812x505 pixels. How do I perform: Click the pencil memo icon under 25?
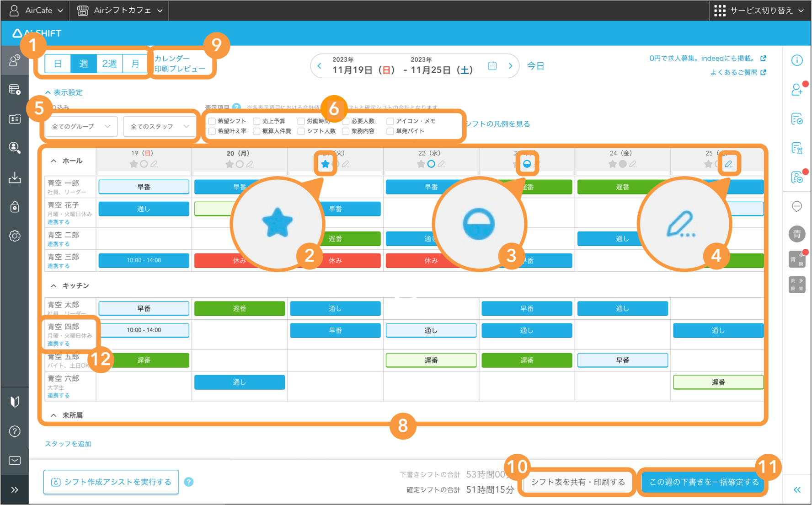[729, 164]
